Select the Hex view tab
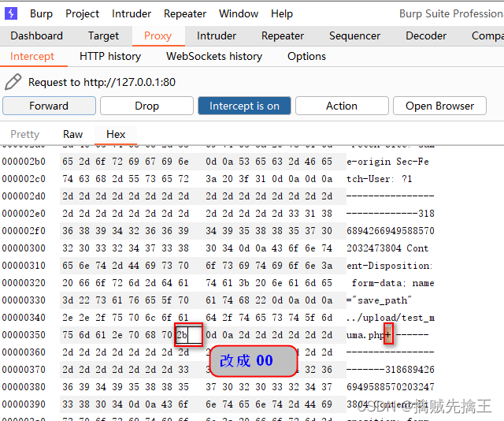The image size is (504, 421). point(116,134)
